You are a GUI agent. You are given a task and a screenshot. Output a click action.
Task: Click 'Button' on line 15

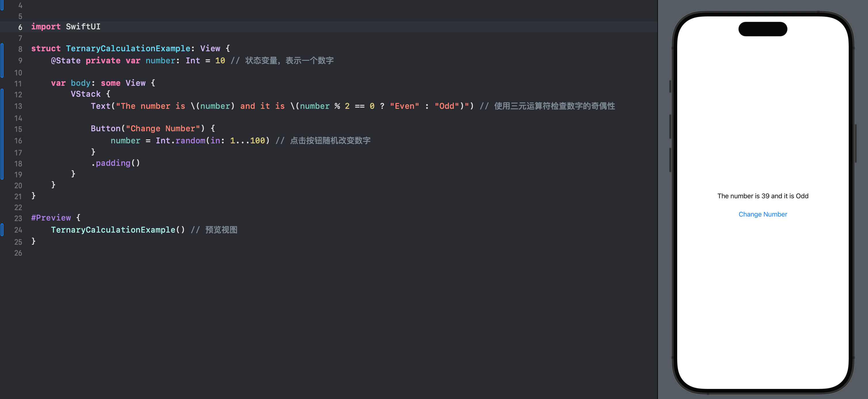(x=105, y=129)
